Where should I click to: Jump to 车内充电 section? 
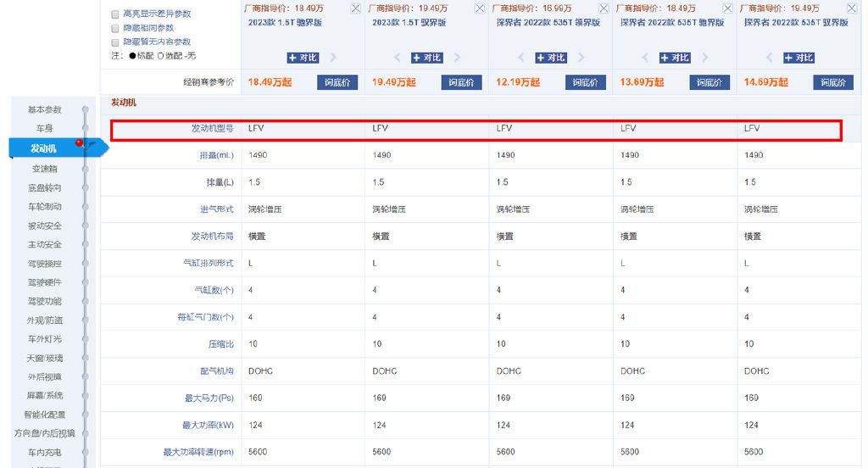[45, 453]
